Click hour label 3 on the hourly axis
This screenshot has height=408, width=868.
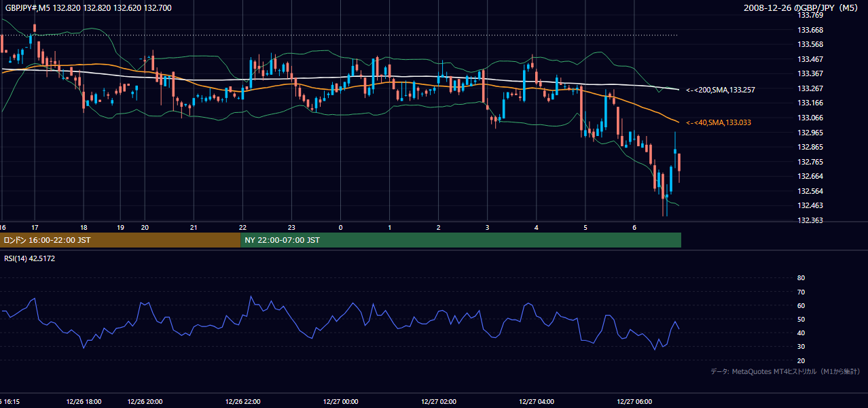point(487,227)
